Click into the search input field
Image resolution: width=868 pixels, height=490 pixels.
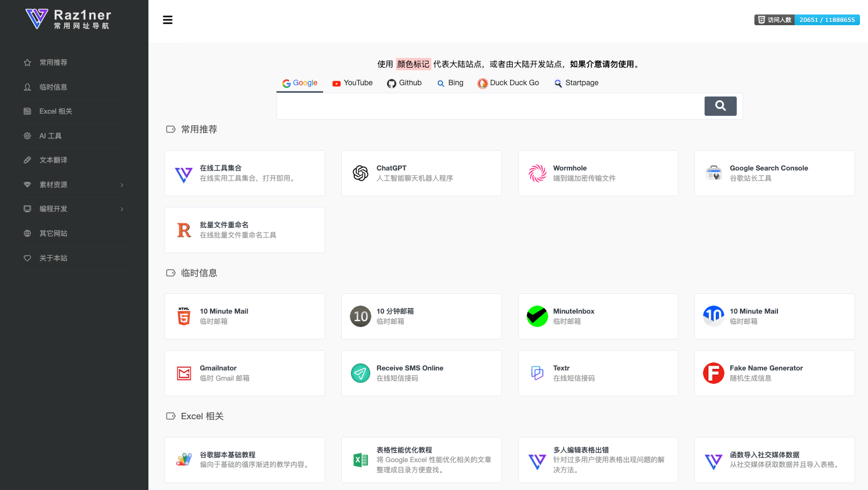[x=490, y=106]
